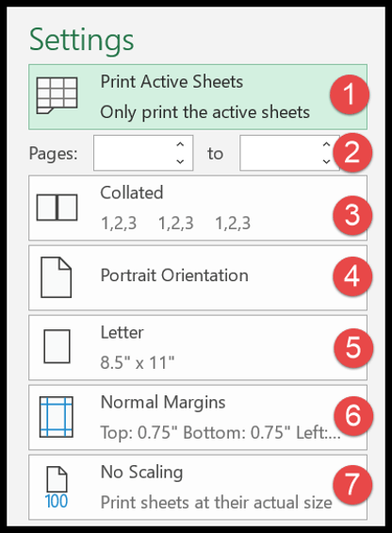Screen dimensions: 392x533
Task: Click the Normal Margins blue-lined icon
Action: click(x=56, y=417)
